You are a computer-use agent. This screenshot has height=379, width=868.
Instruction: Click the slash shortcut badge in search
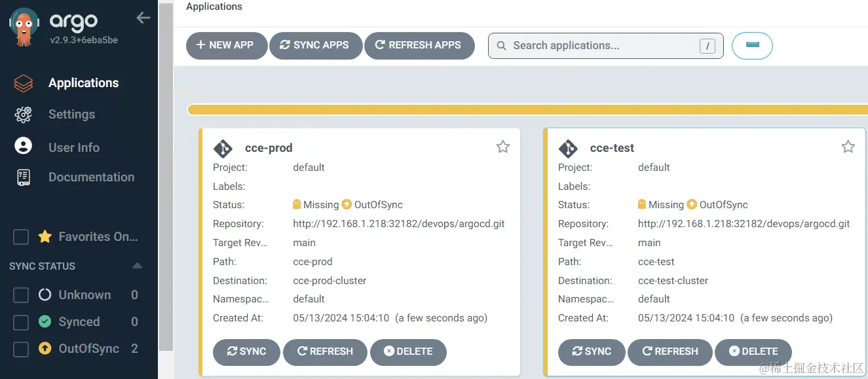pos(707,46)
